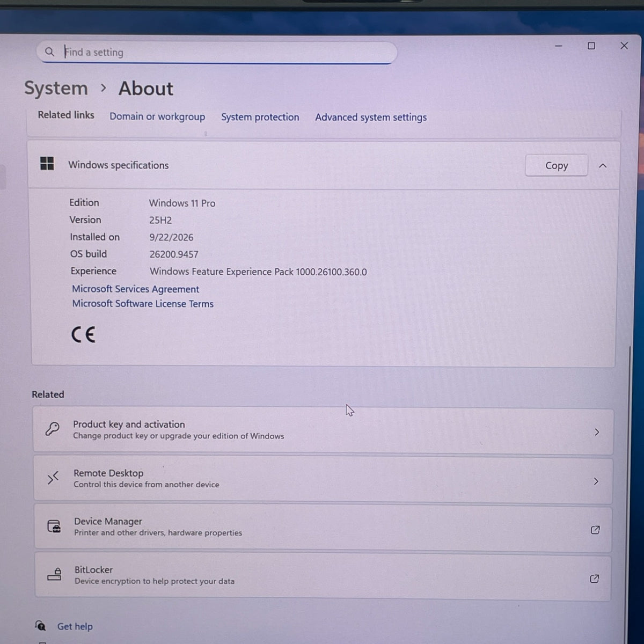Click the Edition label
Viewport: 644px width, 644px height.
click(84, 202)
